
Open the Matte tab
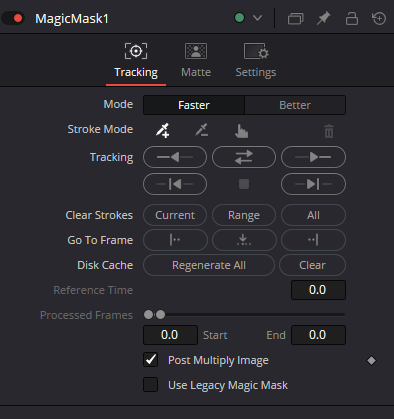(196, 60)
